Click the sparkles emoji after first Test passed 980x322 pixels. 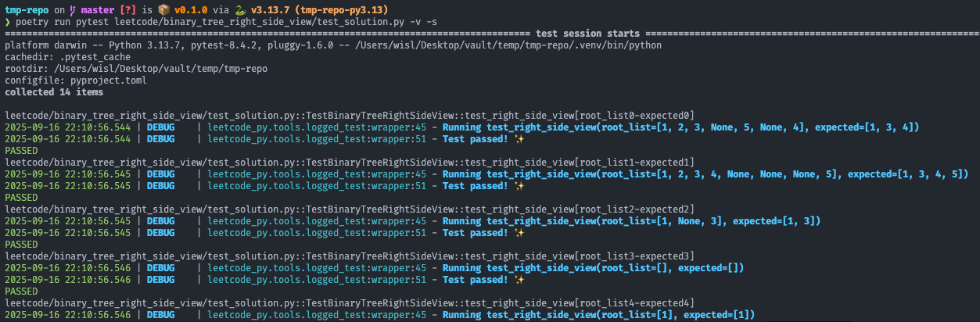519,139
